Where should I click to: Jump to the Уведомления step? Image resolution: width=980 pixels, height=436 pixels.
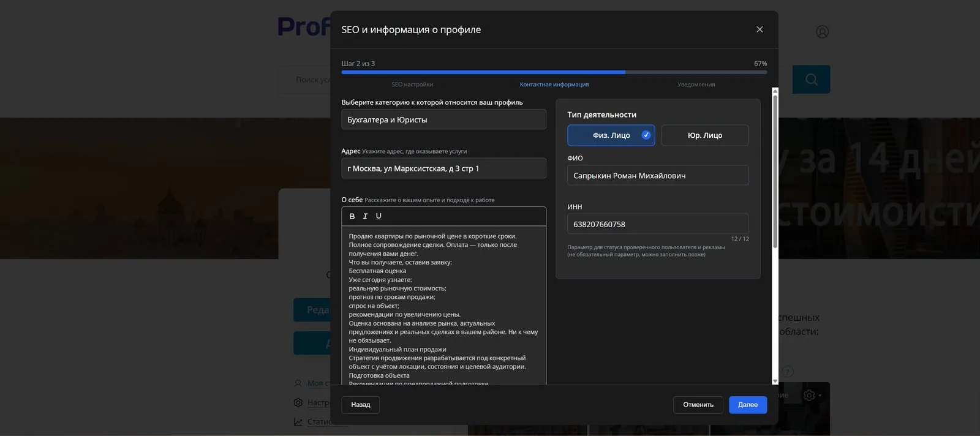[x=696, y=85]
